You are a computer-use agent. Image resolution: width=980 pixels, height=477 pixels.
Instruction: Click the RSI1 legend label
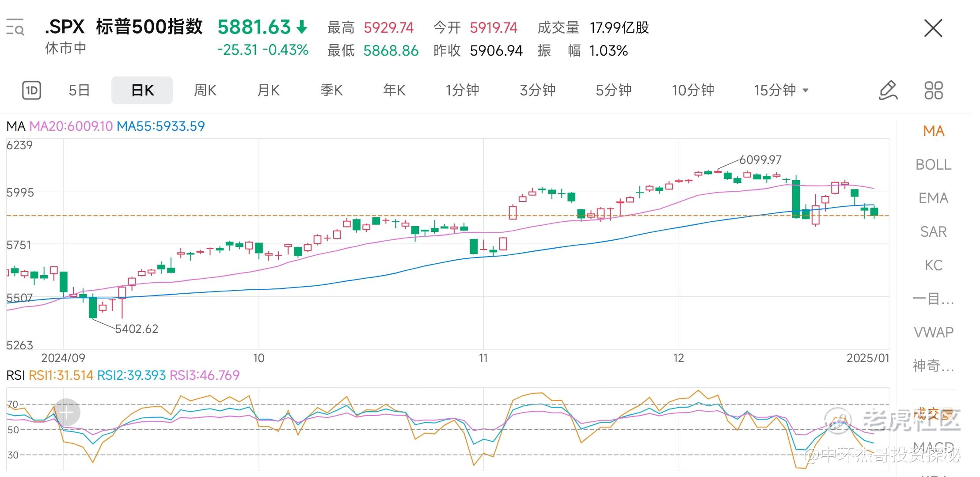coord(61,375)
